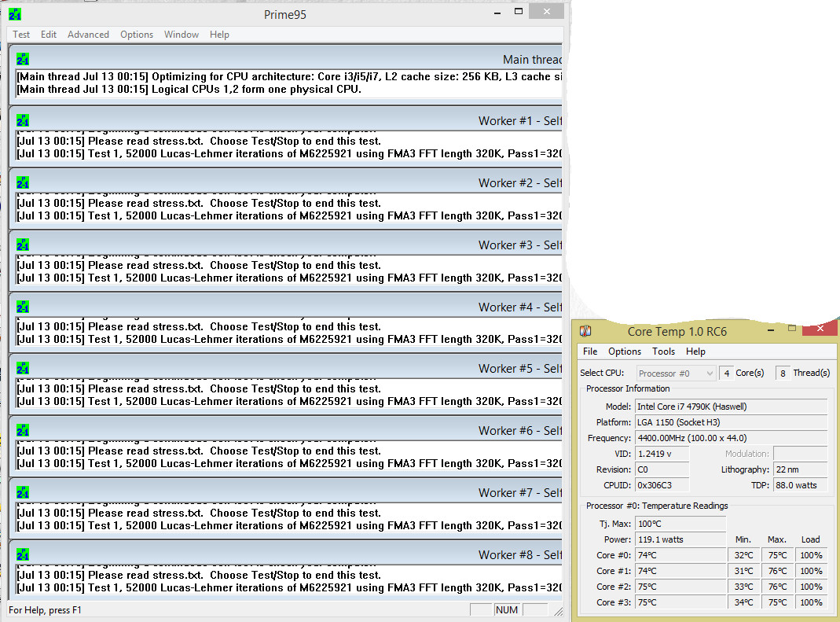
Task: Open the Tools menu in Core Temp
Action: point(663,351)
